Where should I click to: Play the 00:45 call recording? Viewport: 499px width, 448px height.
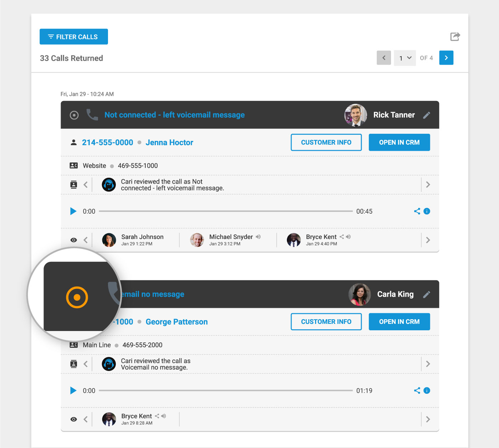coord(73,211)
